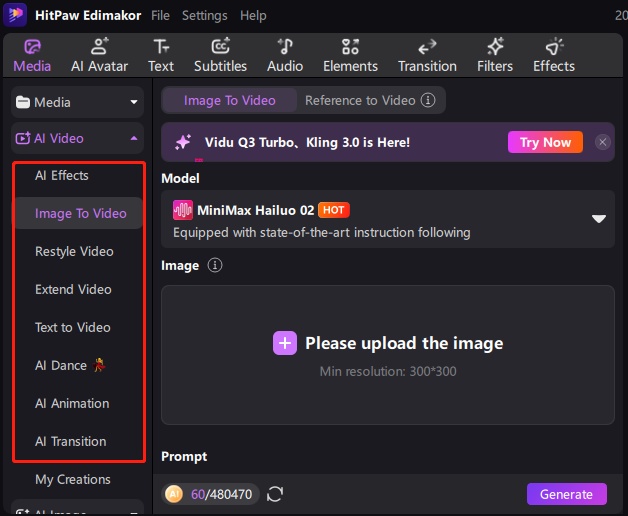The image size is (628, 516).
Task: Click the AI credits coin icon
Action: click(x=174, y=494)
